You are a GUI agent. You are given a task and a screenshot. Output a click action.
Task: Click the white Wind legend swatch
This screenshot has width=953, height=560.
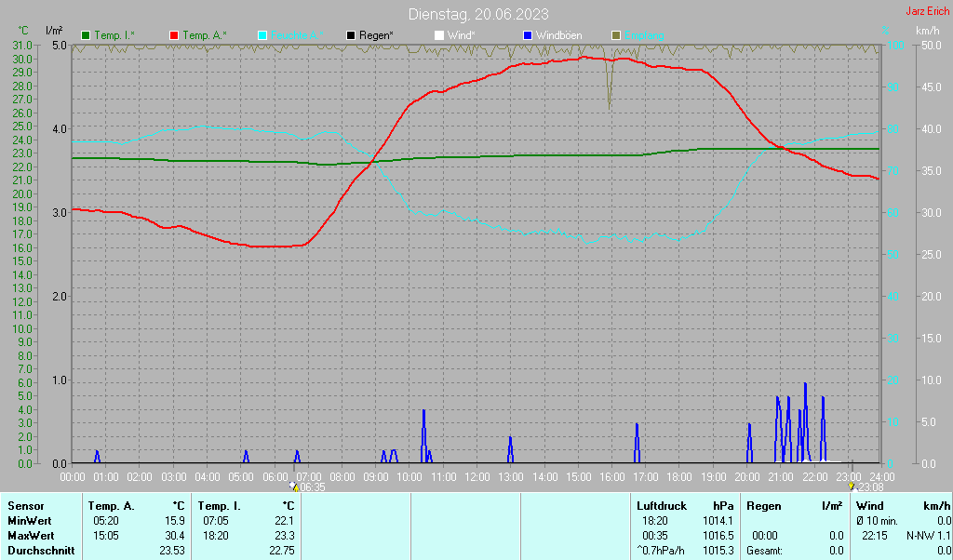439,35
